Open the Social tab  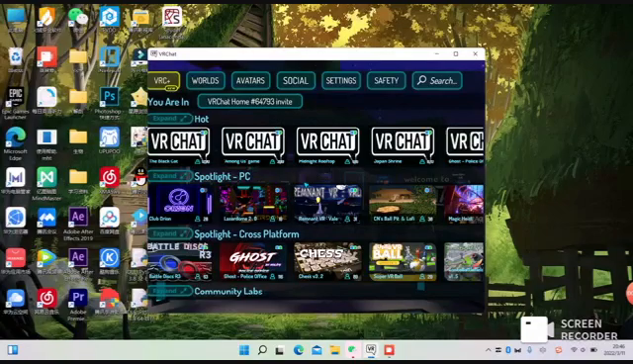[296, 81]
